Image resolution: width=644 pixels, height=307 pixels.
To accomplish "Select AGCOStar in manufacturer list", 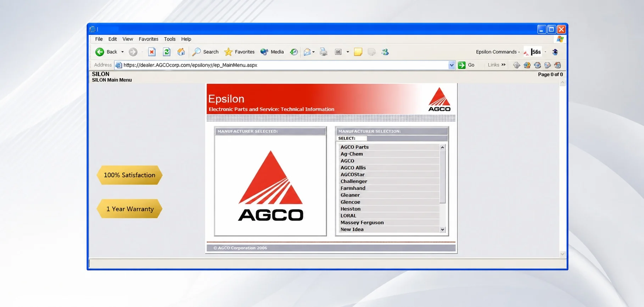I will pos(389,174).
